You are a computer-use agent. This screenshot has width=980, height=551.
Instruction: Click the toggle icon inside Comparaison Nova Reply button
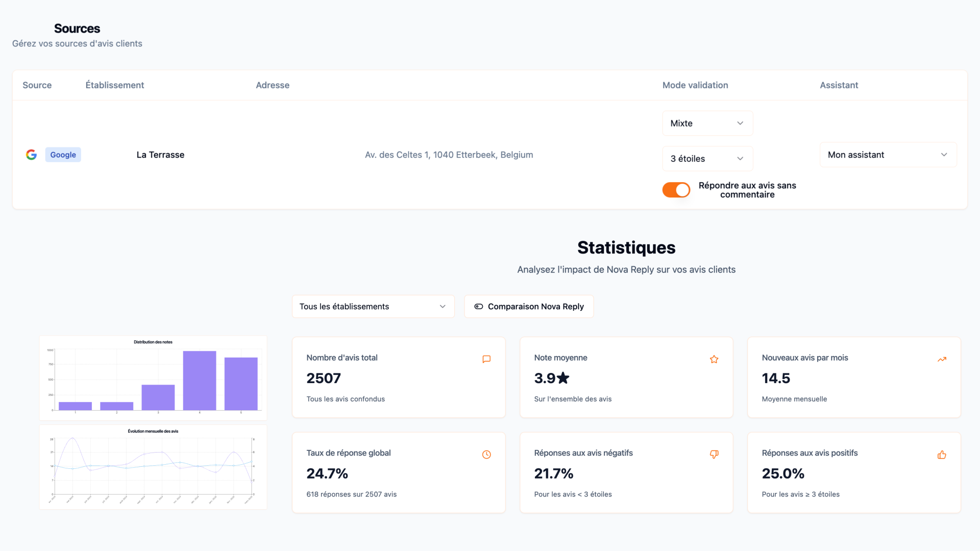tap(478, 307)
